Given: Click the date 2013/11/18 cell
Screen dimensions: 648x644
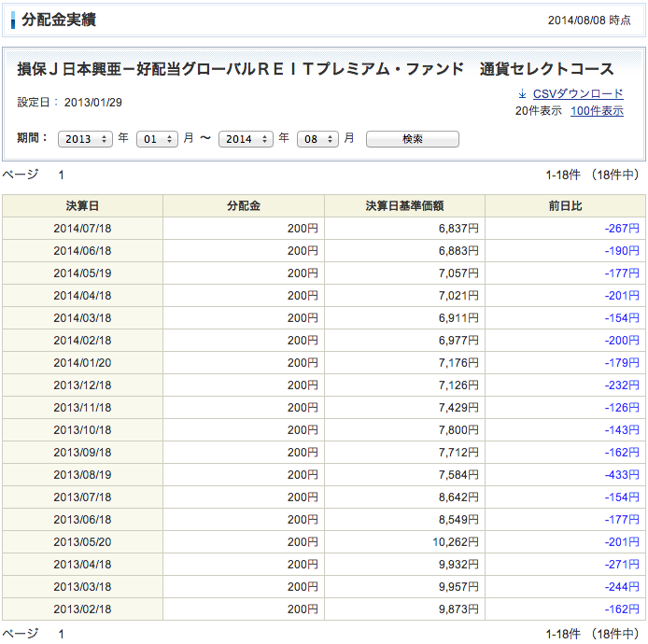Looking at the screenshot, I should 82,408.
